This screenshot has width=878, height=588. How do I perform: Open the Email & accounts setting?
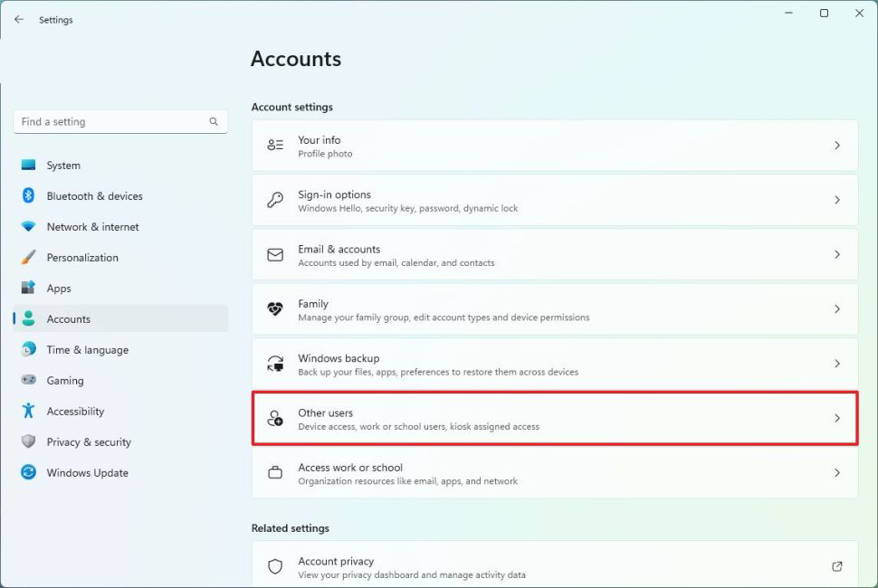(554, 255)
